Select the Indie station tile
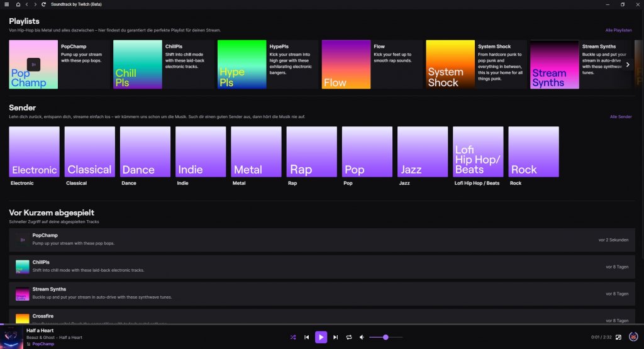This screenshot has width=644, height=349. click(201, 152)
